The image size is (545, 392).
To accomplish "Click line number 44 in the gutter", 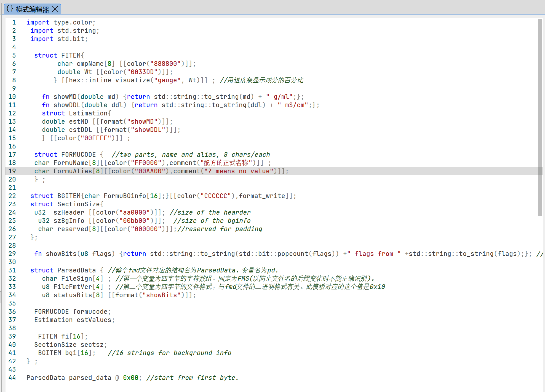I will coord(12,378).
